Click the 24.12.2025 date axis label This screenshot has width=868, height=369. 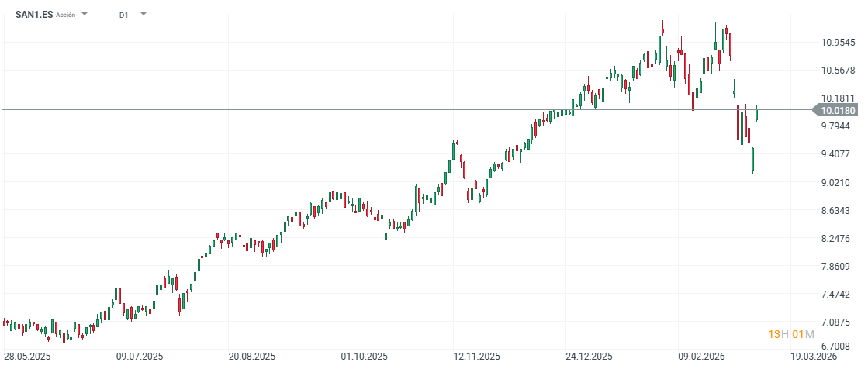[589, 357]
